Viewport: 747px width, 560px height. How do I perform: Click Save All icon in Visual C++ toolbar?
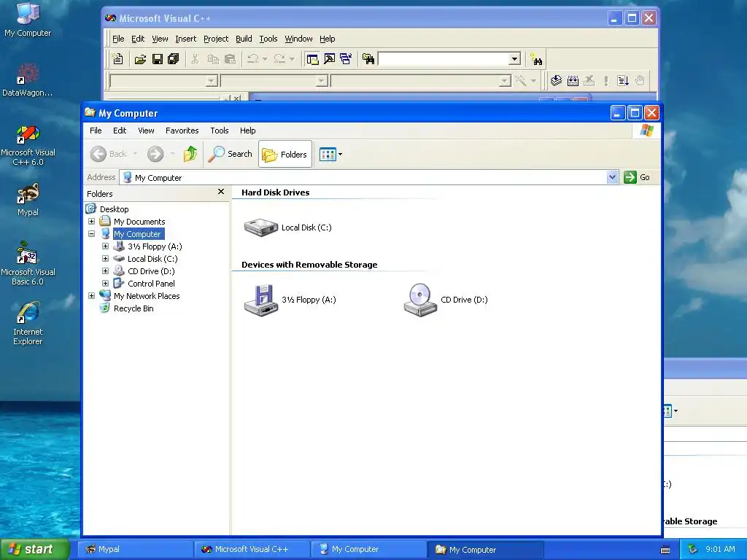(174, 59)
